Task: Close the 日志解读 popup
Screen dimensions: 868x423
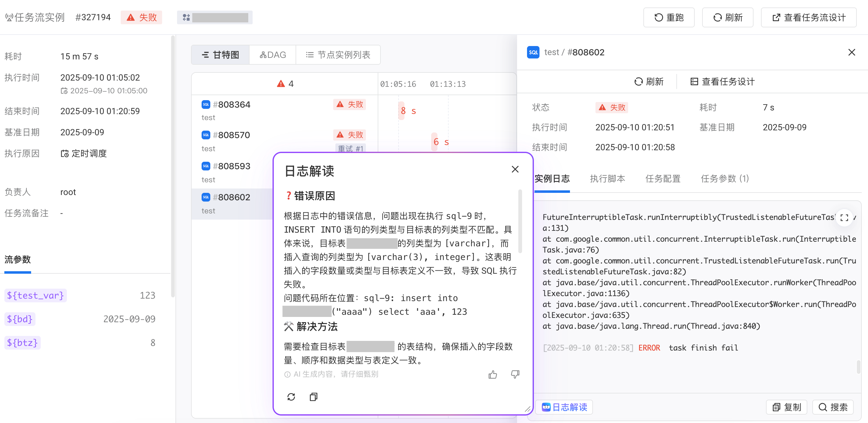Action: (x=515, y=170)
